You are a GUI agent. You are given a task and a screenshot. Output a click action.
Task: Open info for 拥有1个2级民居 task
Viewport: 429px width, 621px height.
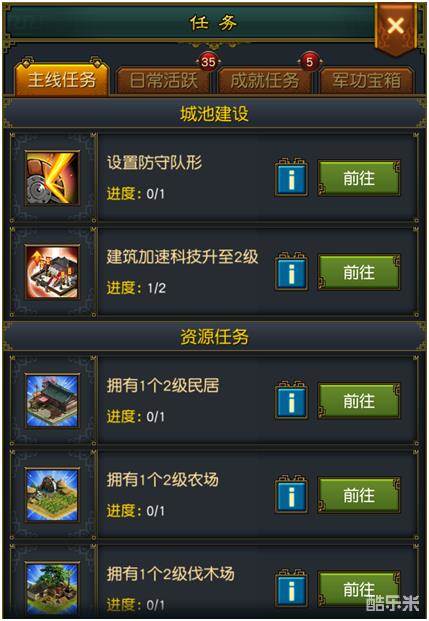click(x=291, y=401)
